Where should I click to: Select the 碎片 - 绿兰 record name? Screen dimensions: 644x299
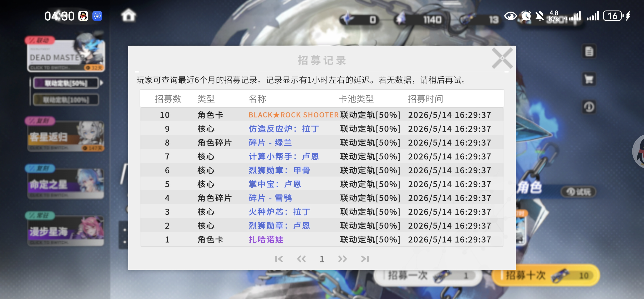[270, 143]
